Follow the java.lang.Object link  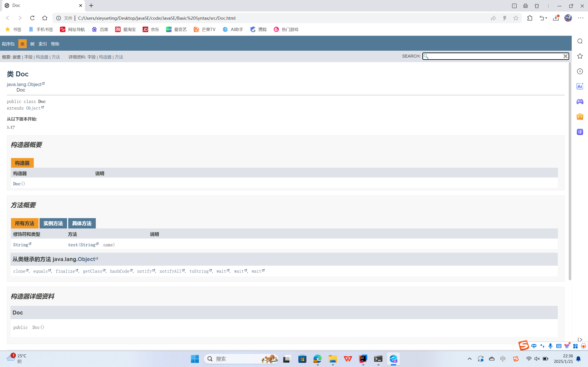(24, 84)
